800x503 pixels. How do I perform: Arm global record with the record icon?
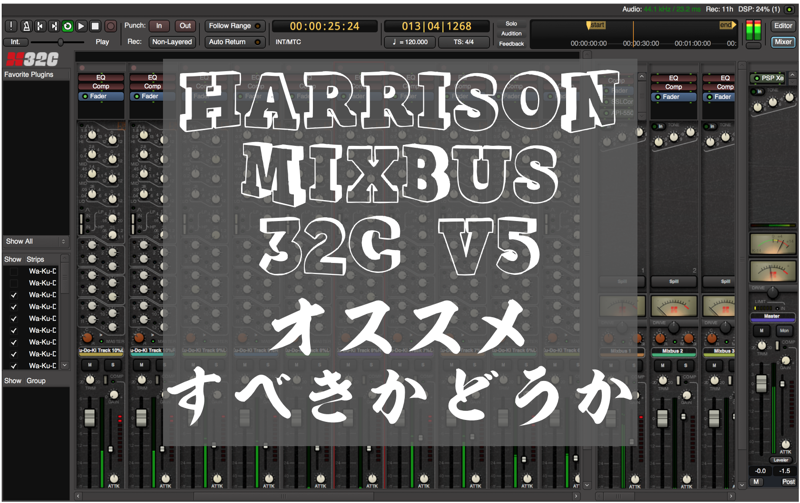pyautogui.click(x=110, y=26)
